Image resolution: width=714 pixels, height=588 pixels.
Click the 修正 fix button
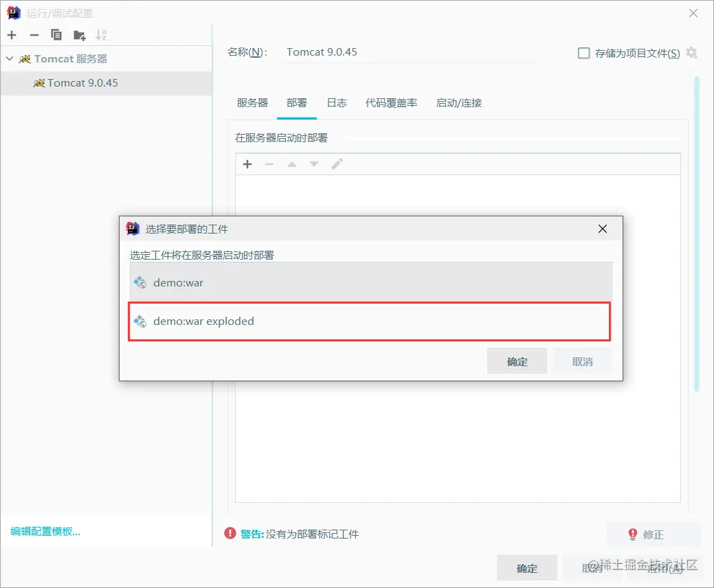pos(653,534)
